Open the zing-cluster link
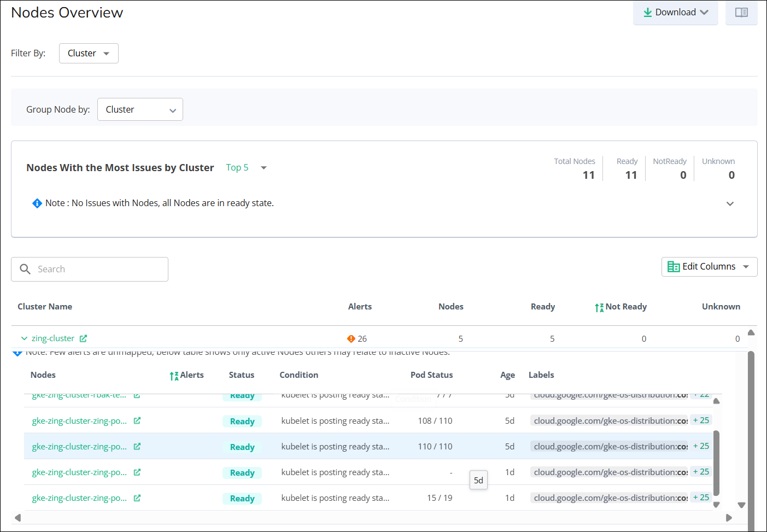The width and height of the screenshot is (767, 532). [x=53, y=338]
